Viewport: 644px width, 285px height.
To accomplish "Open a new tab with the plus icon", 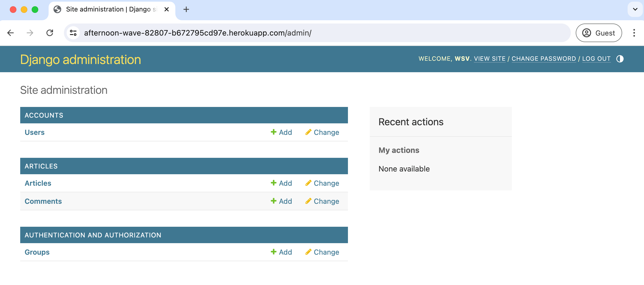I will pos(186,9).
